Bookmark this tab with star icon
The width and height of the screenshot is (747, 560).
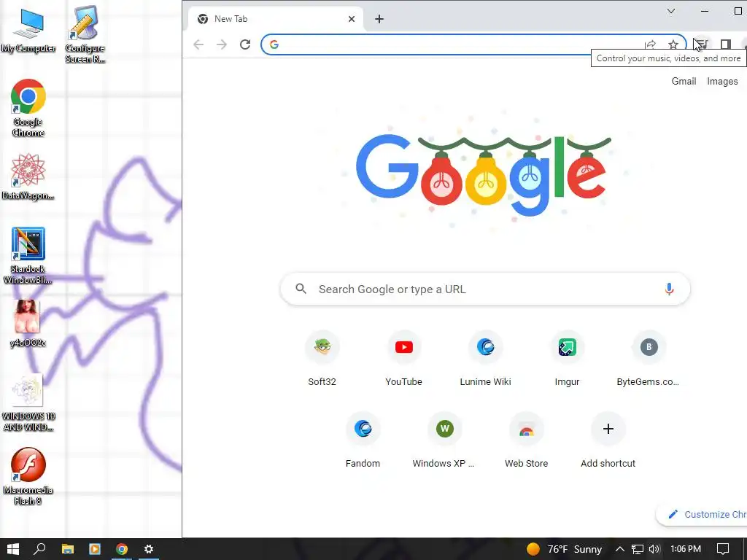click(x=673, y=44)
